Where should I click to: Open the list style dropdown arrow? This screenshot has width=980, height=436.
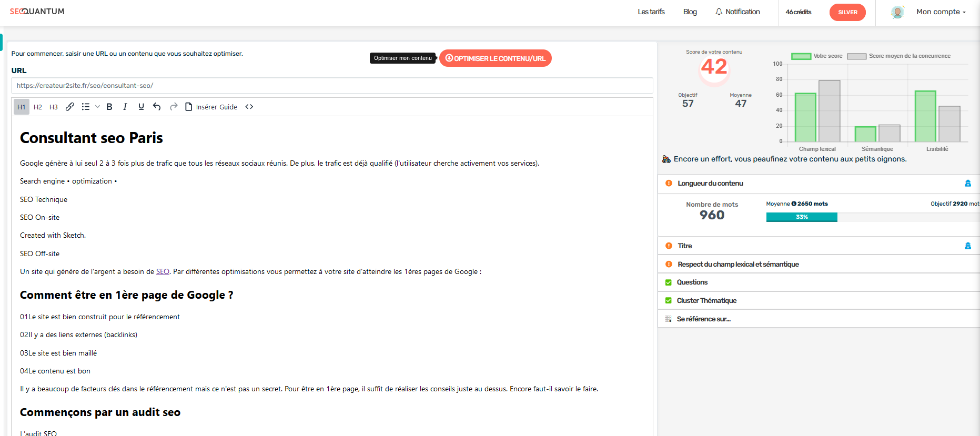tap(97, 107)
